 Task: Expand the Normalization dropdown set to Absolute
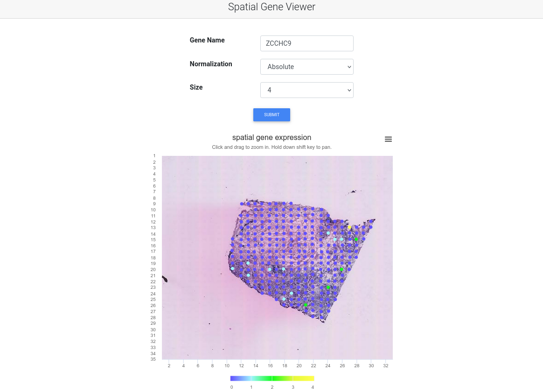pyautogui.click(x=306, y=67)
